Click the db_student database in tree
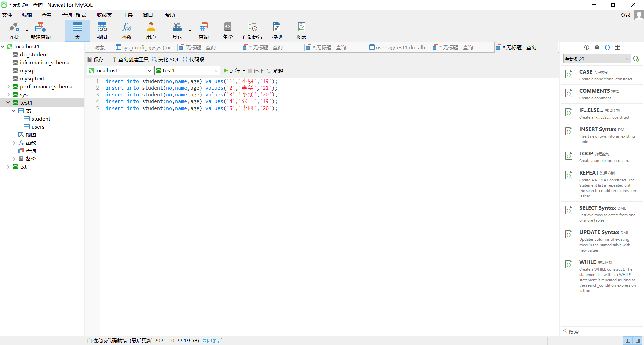Viewport: 644px width, 345px height. 34,54
